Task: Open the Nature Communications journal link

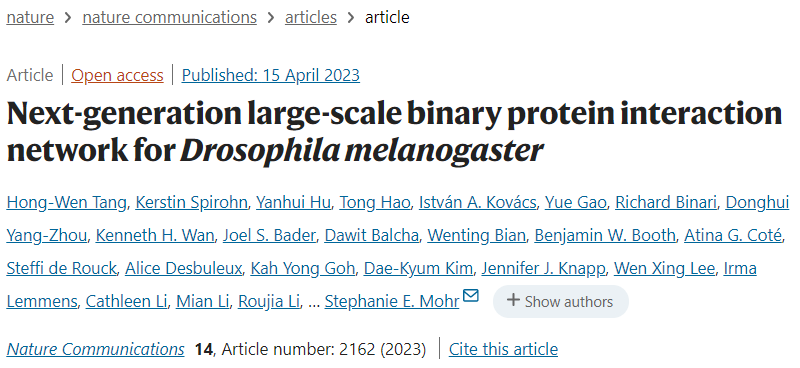Action: pyautogui.click(x=95, y=349)
